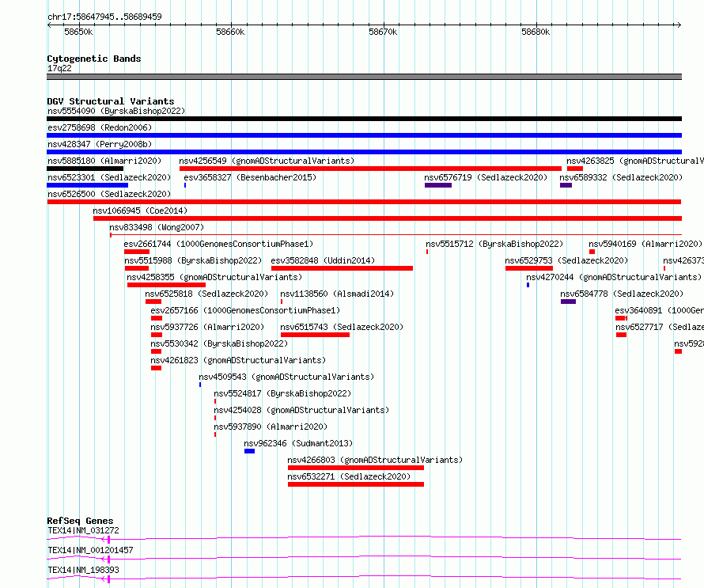Screen dimensions: 704x588
Task: Select the esv2758698 (Redon2006) blue variant bar
Action: click(x=364, y=135)
